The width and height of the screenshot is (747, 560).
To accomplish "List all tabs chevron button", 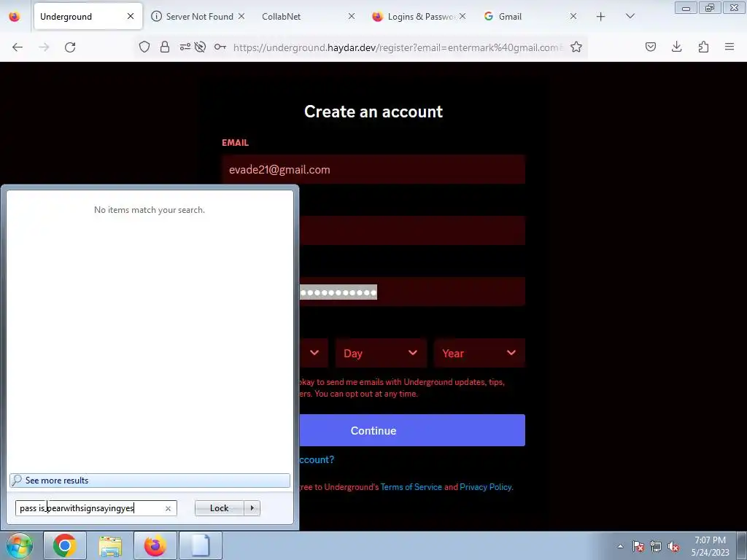I will 630,16.
